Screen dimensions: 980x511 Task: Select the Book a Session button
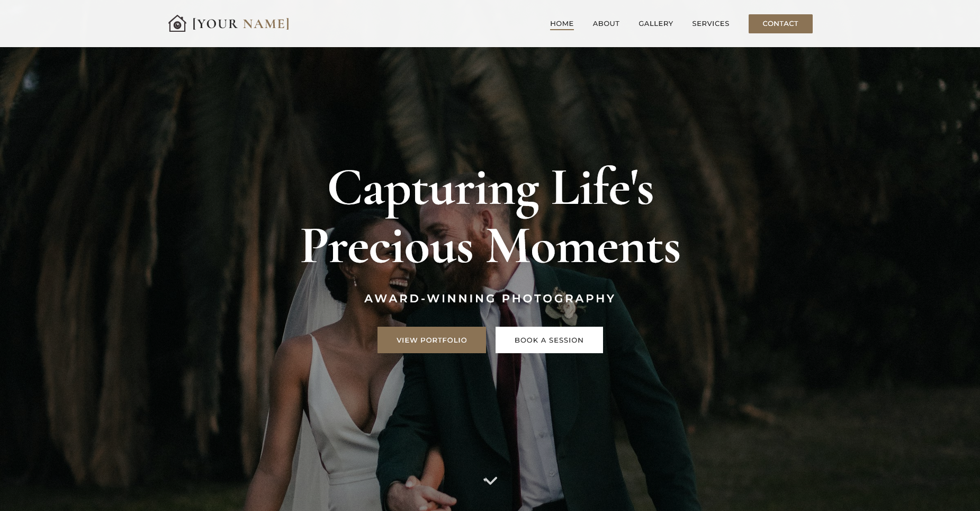pos(549,340)
